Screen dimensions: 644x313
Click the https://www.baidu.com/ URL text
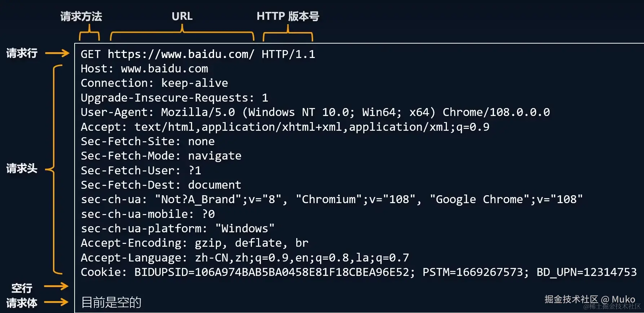(181, 54)
